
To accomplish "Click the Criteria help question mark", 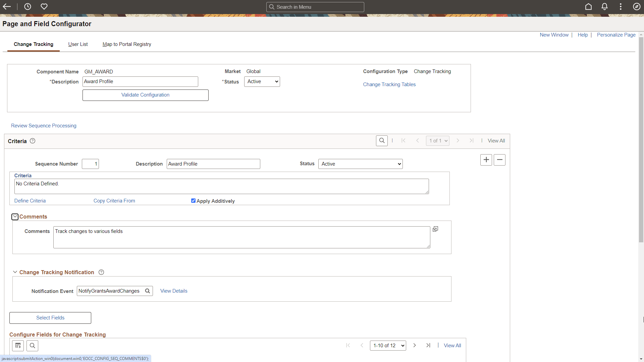I will 32,141.
